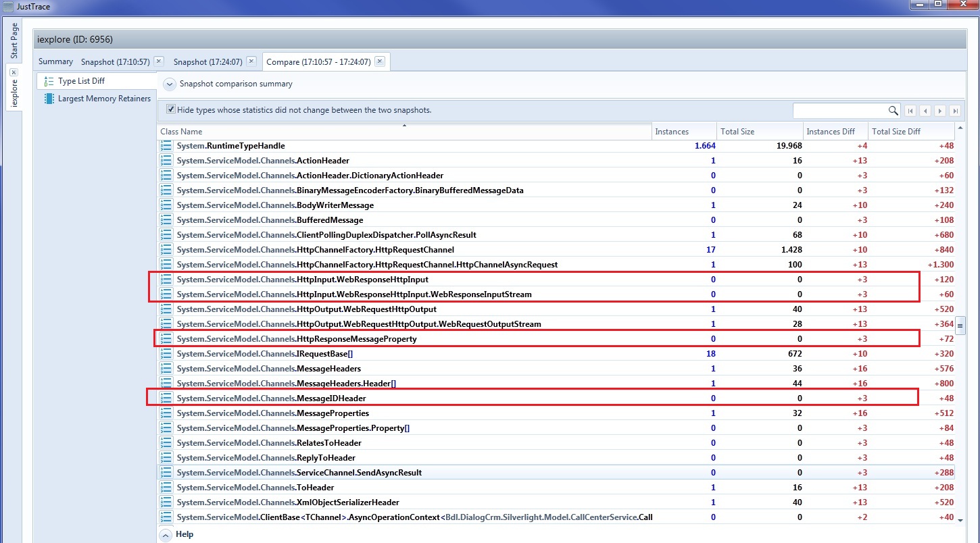The width and height of the screenshot is (980, 543).
Task: Expand the Snapshot comparison summary section
Action: pyautogui.click(x=170, y=84)
